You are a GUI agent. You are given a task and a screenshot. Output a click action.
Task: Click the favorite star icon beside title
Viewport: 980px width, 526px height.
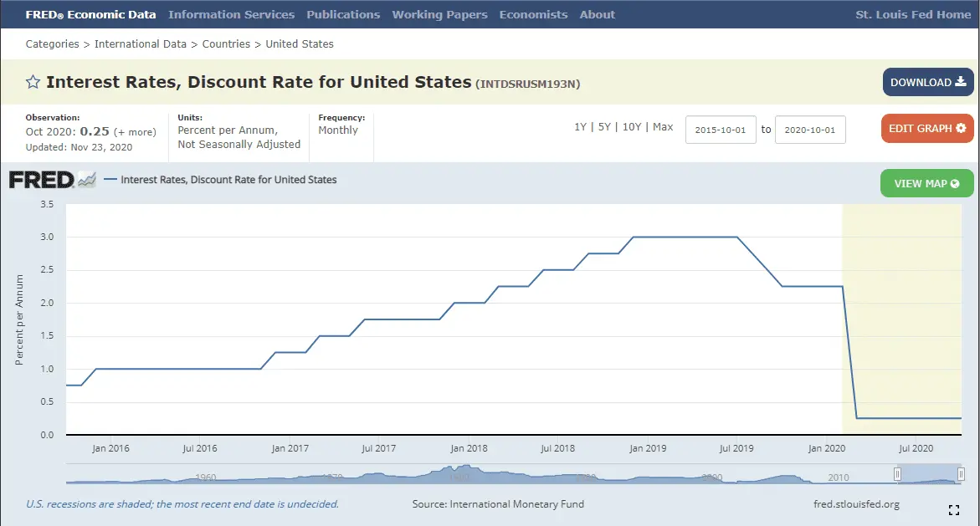pos(33,82)
